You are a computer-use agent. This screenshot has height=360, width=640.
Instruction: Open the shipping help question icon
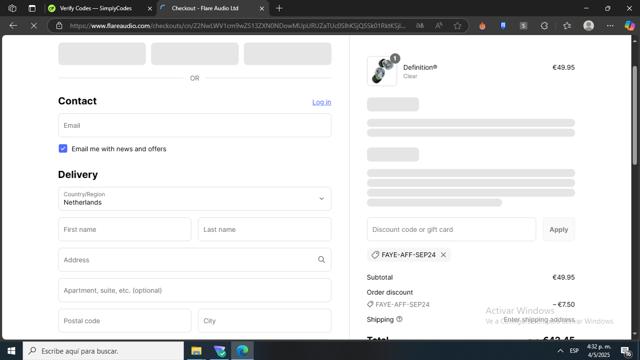click(x=399, y=319)
